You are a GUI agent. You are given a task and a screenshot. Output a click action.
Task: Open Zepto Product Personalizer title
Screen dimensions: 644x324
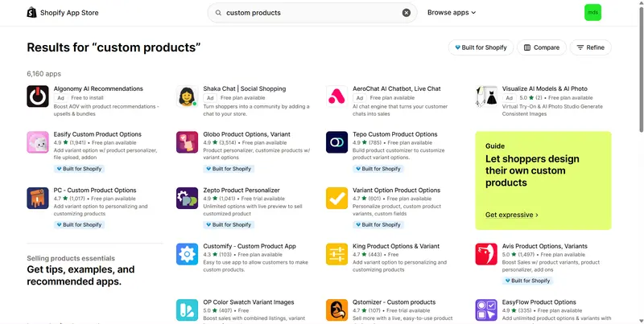coord(242,191)
